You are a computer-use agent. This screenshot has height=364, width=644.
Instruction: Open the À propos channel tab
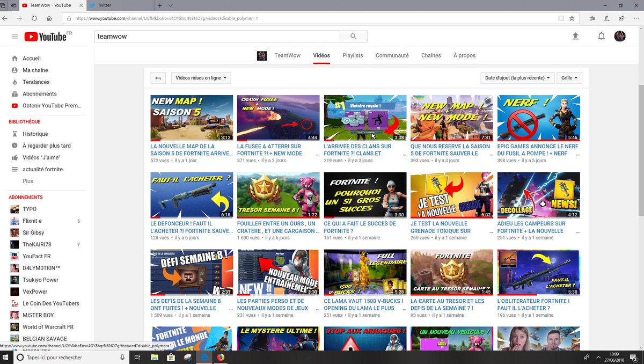click(464, 55)
